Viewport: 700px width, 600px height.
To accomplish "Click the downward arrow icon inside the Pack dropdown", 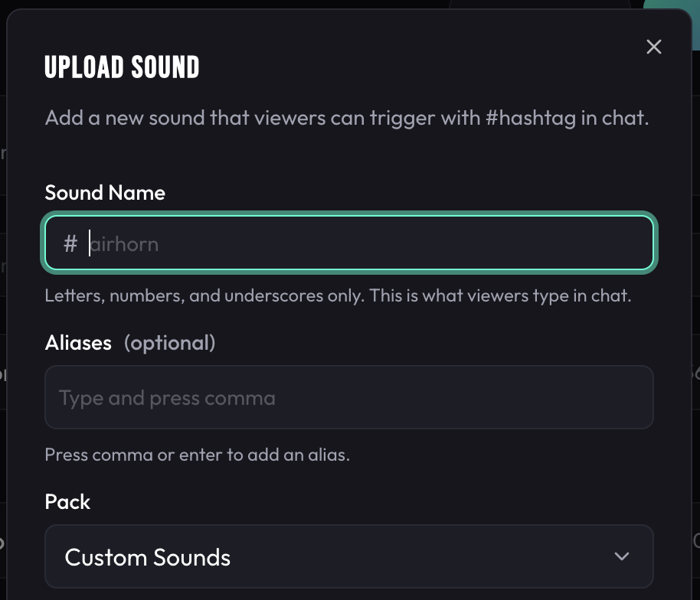I will (x=622, y=556).
